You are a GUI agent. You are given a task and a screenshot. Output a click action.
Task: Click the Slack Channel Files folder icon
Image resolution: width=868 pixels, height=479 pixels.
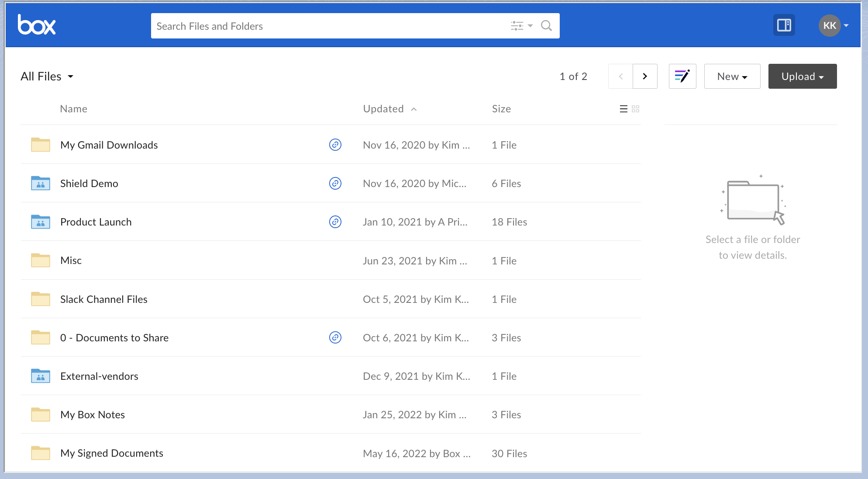click(x=41, y=299)
